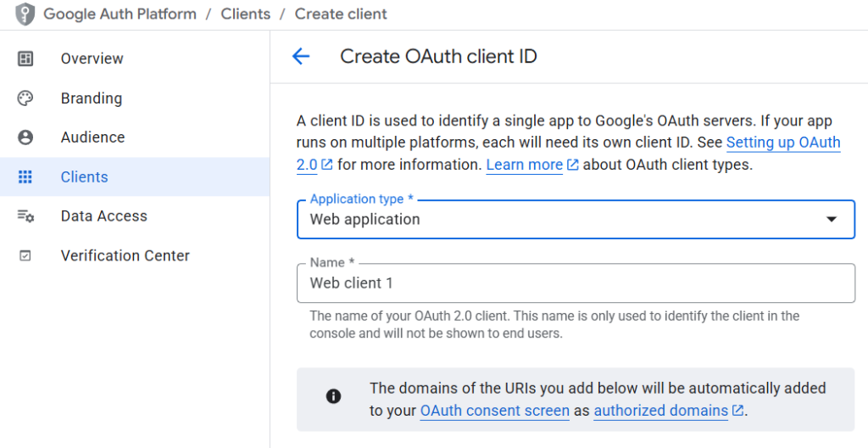Viewport: 868px width, 448px height.
Task: Open the Application type dropdown arrow
Action: (831, 219)
